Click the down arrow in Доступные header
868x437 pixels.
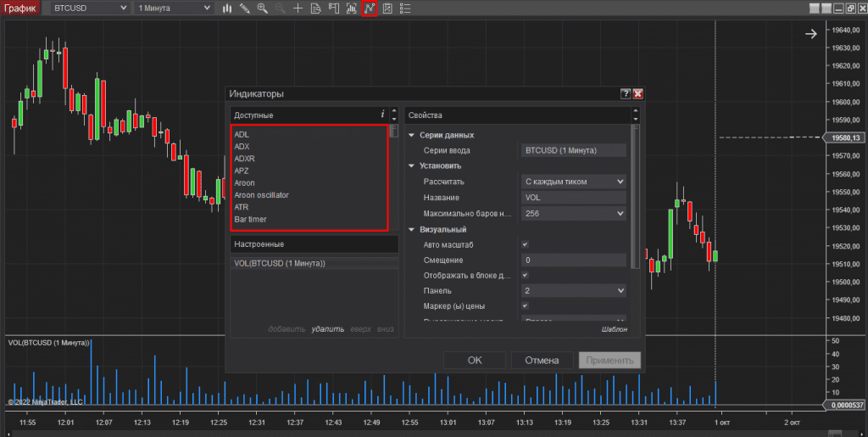tap(394, 119)
